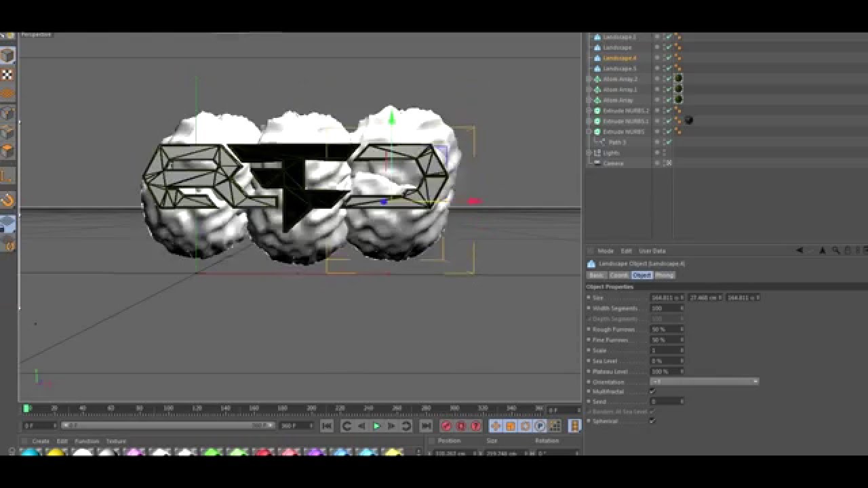868x488 pixels.
Task: Open the User Data menu
Action: (652, 251)
